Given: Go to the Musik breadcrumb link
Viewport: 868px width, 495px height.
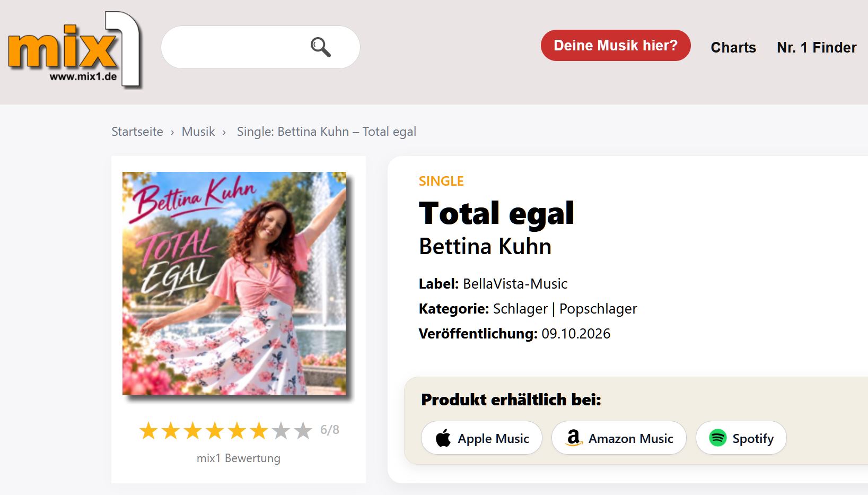Looking at the screenshot, I should pyautogui.click(x=198, y=132).
